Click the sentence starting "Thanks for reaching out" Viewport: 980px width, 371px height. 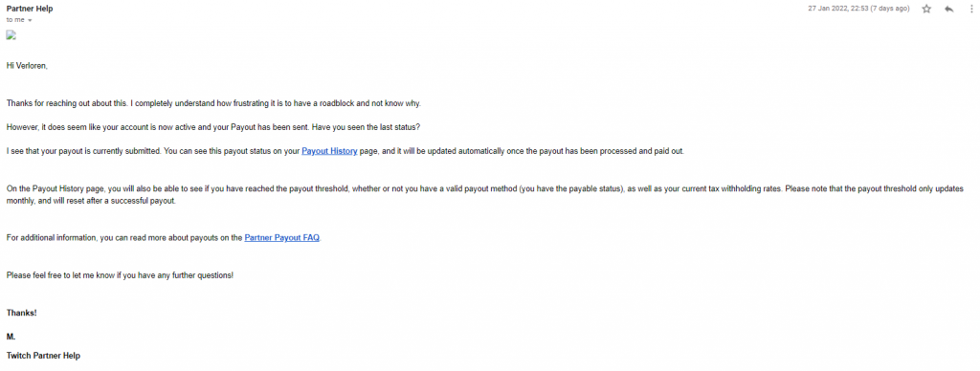point(218,103)
